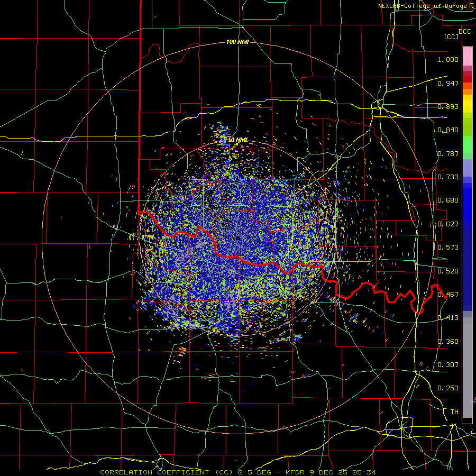
Task: Click the 50 NMI range ring label
Action: [x=237, y=140]
